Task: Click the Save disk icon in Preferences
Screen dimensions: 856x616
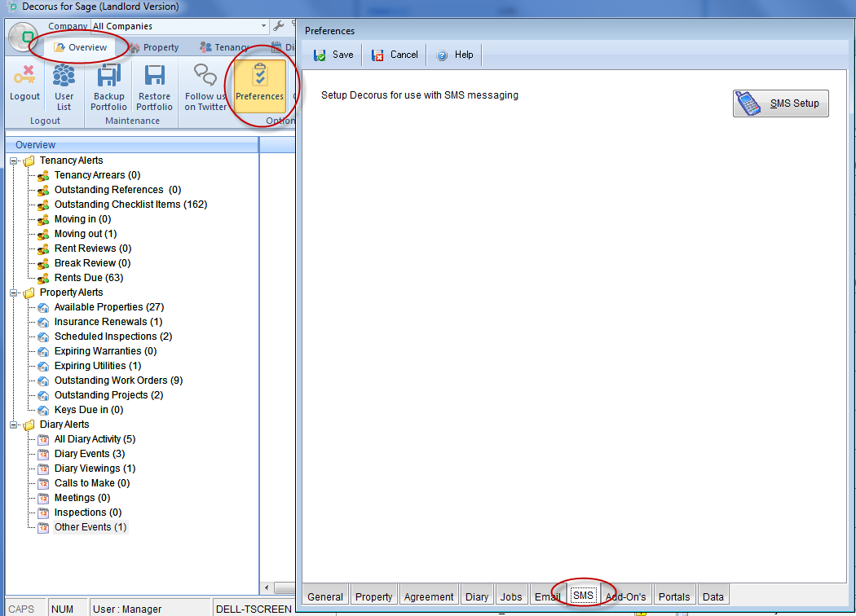Action: 320,55
